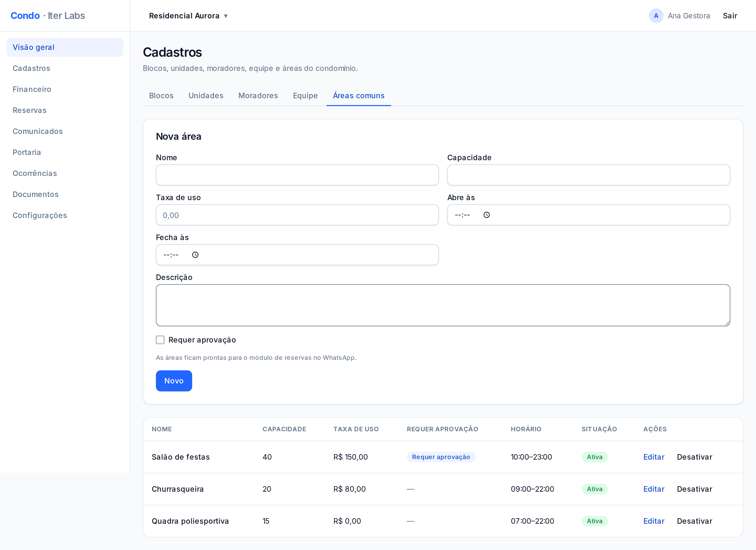Open Visão geral in the sidebar
The image size is (756, 550).
[x=65, y=47]
